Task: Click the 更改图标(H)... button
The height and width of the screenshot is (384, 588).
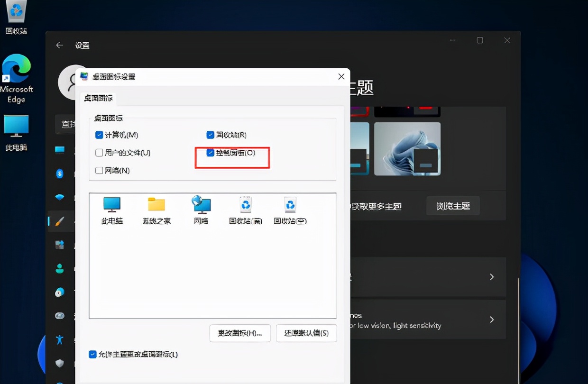Action: [240, 333]
